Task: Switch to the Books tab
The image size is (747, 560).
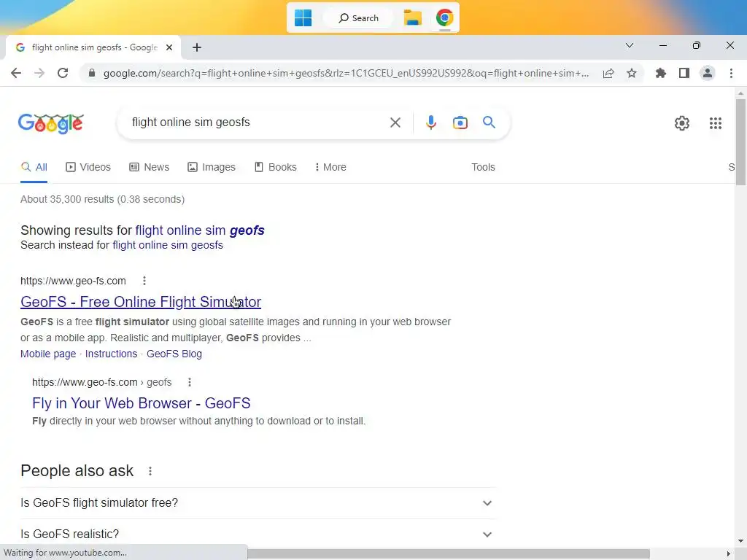Action: pos(276,167)
